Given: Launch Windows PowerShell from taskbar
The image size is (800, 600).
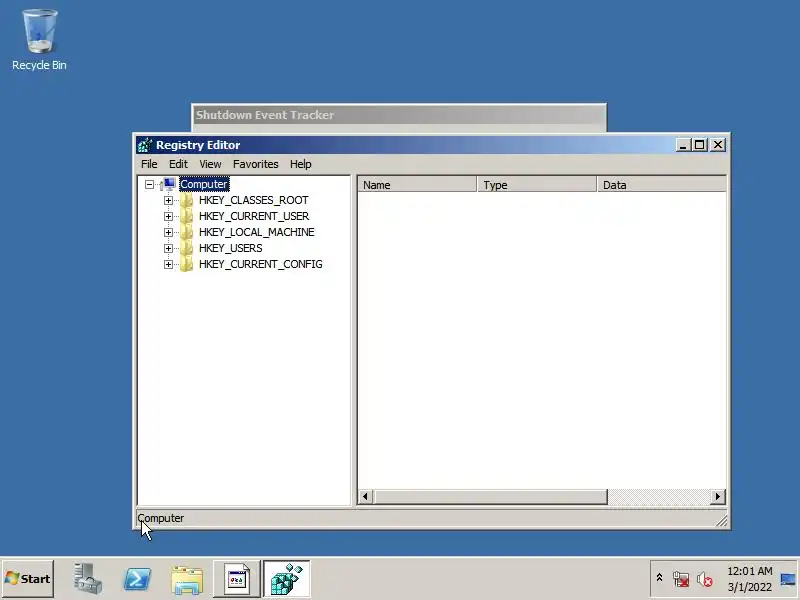Looking at the screenshot, I should click(137, 579).
